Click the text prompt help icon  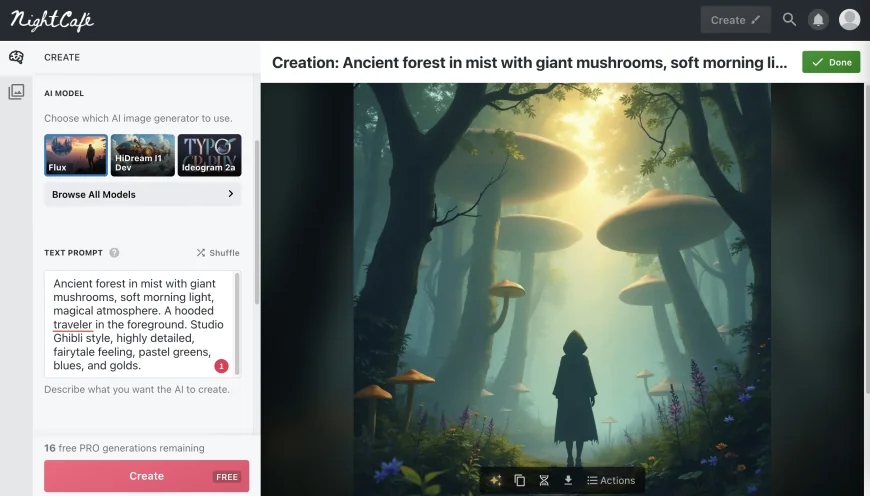pos(114,253)
